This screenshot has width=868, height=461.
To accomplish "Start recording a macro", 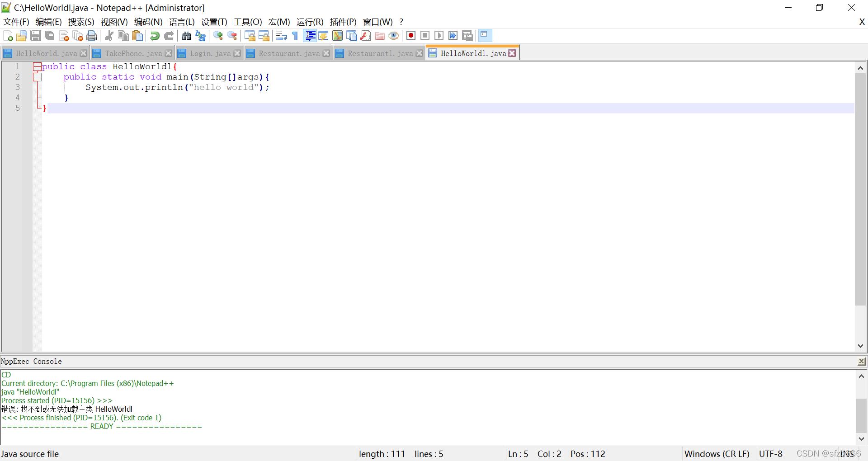I will click(x=411, y=36).
